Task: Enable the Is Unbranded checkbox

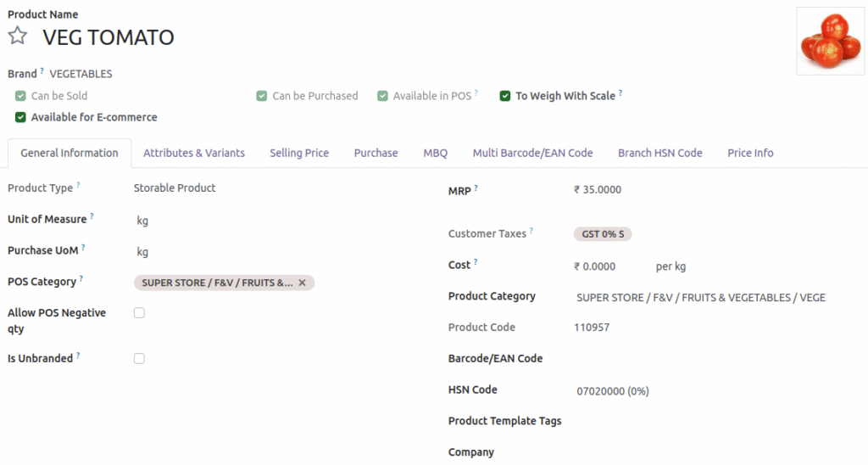Action: (x=139, y=359)
